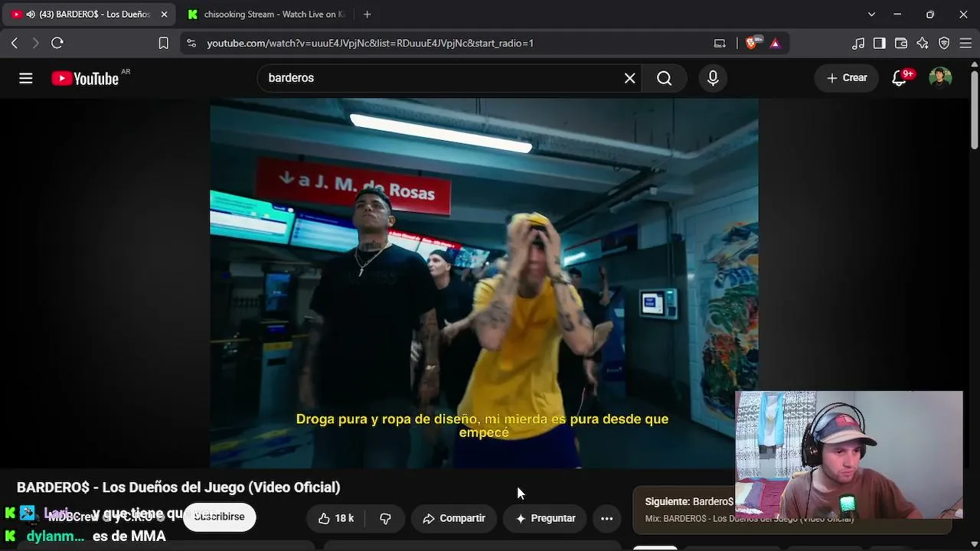Viewport: 980px width, 551px height.
Task: Open a new browser tab
Action: (367, 15)
